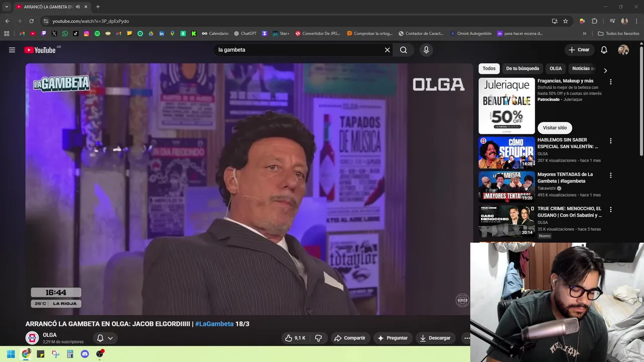Image resolution: width=644 pixels, height=362 pixels.
Task: Open the LinkedIn bookmark icon
Action: tap(162, 34)
